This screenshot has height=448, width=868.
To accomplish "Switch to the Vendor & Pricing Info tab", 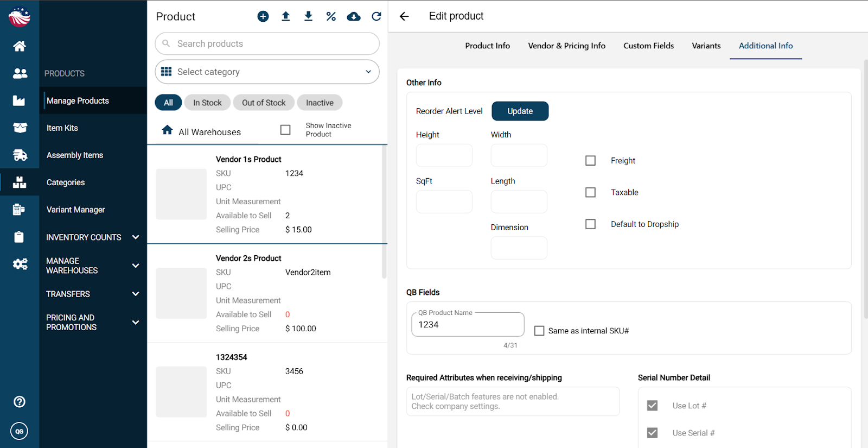I will (x=566, y=46).
